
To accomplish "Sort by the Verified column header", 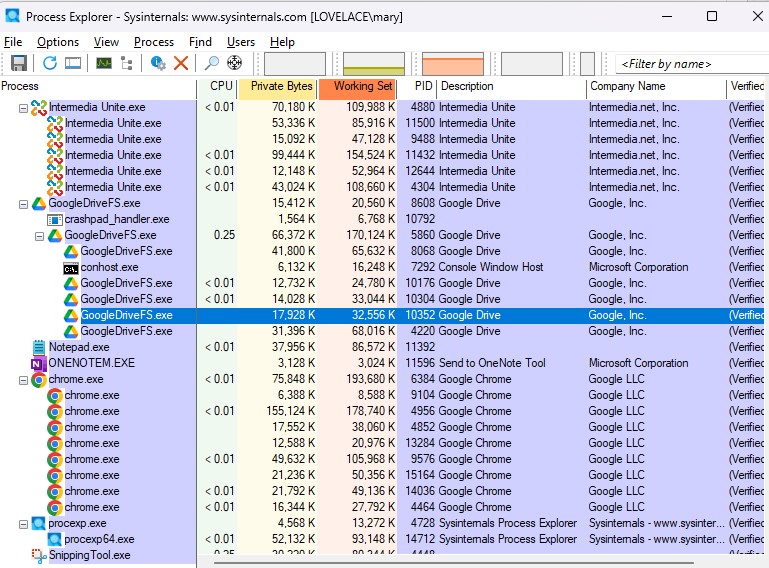I will [747, 86].
